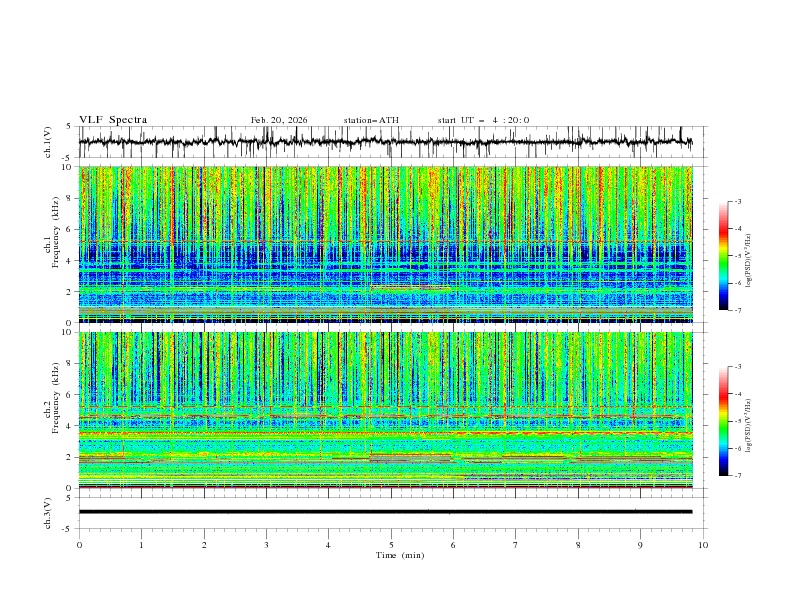Click inside the ch.1 spectrogram panel
This screenshot has width=792, height=612.
[385, 244]
